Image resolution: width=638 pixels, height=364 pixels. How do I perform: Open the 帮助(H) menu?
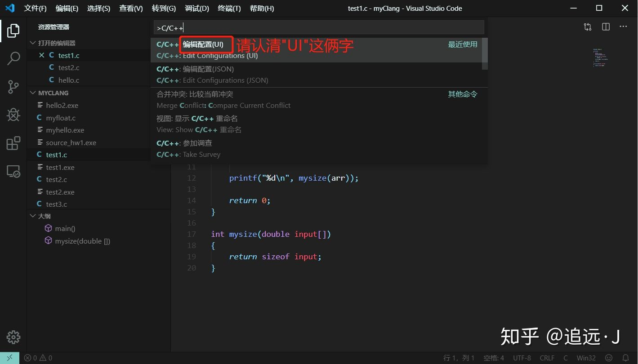[262, 9]
